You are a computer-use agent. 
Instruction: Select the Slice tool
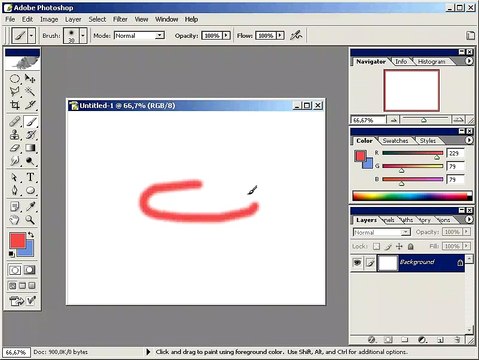point(30,105)
